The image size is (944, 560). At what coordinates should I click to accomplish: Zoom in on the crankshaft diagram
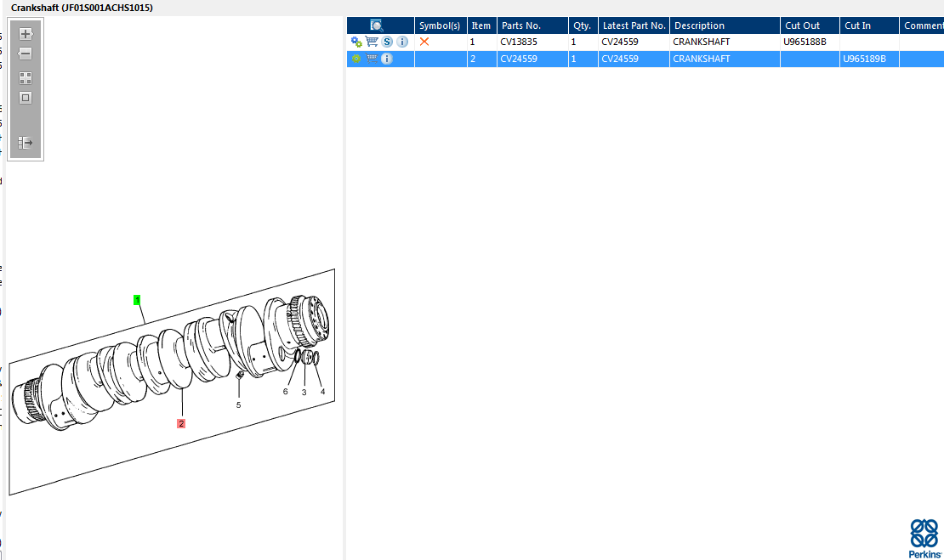(26, 34)
